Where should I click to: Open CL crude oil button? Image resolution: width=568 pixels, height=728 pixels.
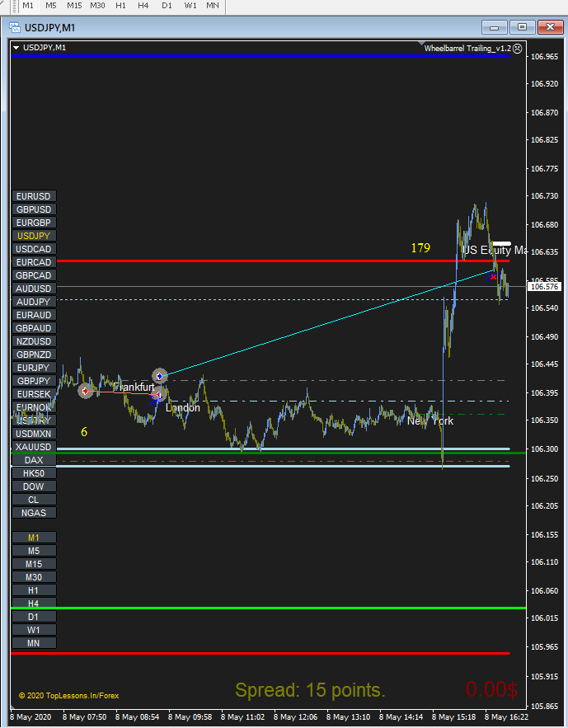point(34,500)
